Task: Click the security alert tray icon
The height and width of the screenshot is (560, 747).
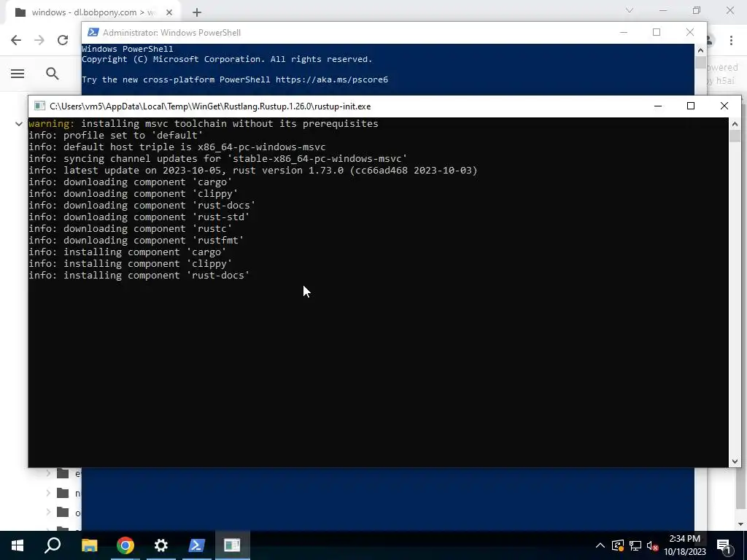Action: [x=617, y=545]
